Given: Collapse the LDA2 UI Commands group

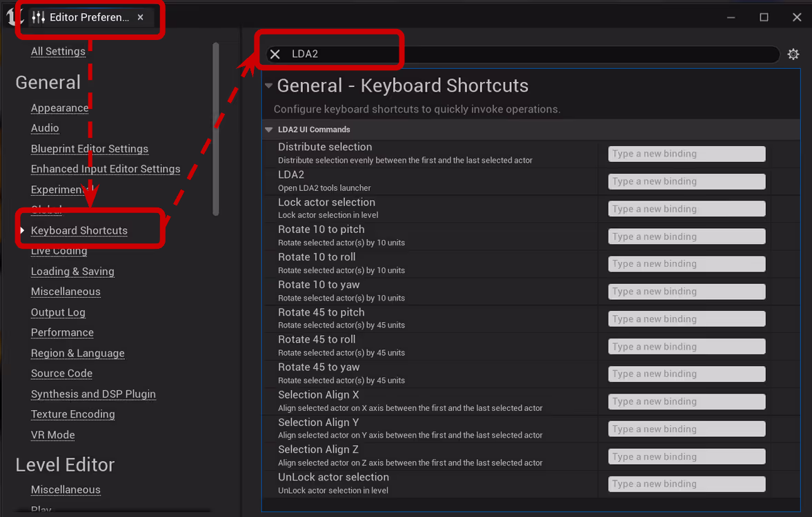Looking at the screenshot, I should [x=269, y=130].
